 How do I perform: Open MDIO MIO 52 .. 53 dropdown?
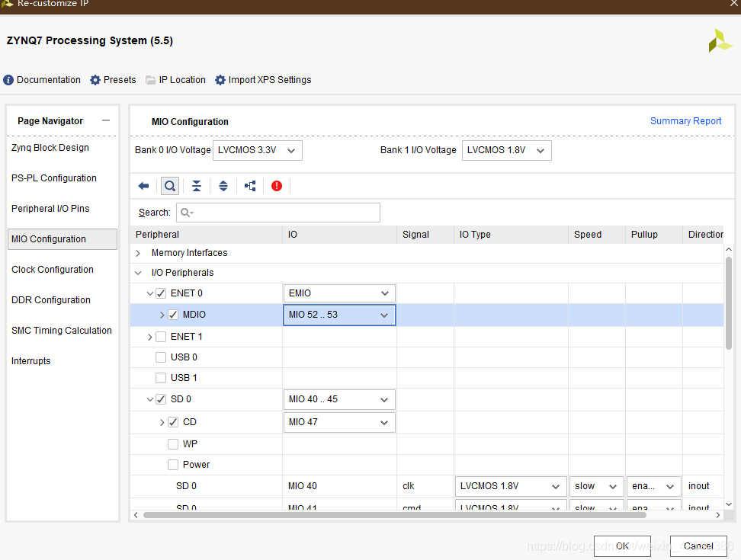tap(339, 315)
